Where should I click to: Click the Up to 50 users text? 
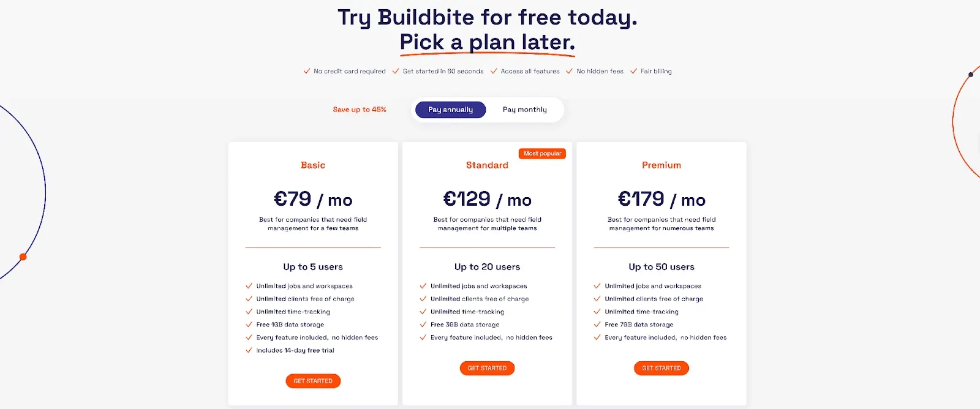point(661,266)
